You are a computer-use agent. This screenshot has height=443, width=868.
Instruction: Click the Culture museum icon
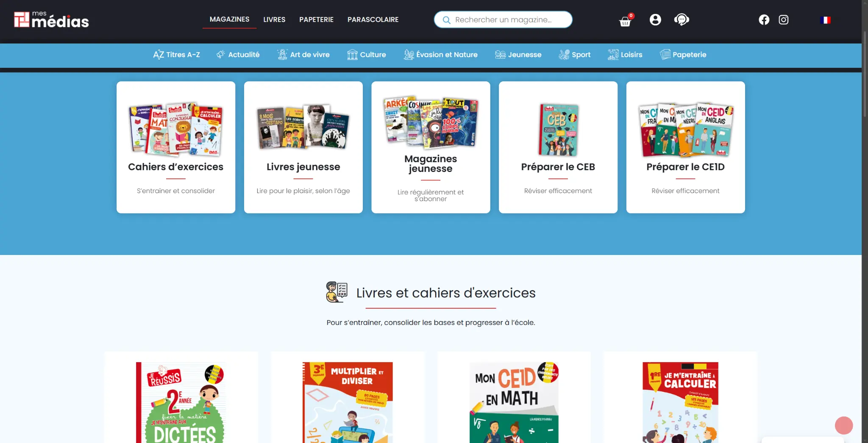point(352,55)
